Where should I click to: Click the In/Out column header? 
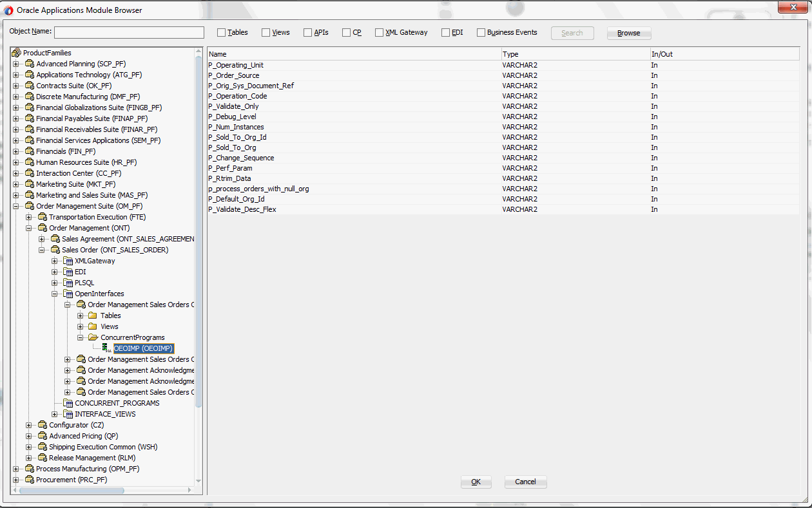click(724, 54)
